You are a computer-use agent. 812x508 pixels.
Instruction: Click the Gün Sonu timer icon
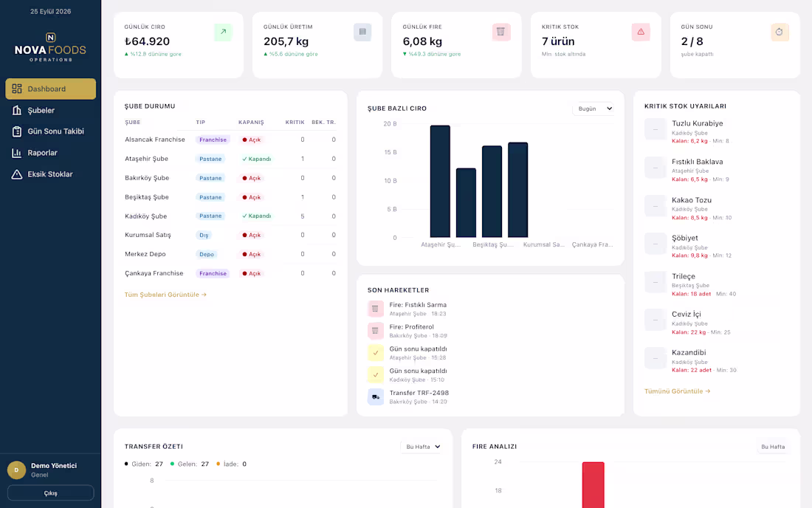tap(780, 32)
